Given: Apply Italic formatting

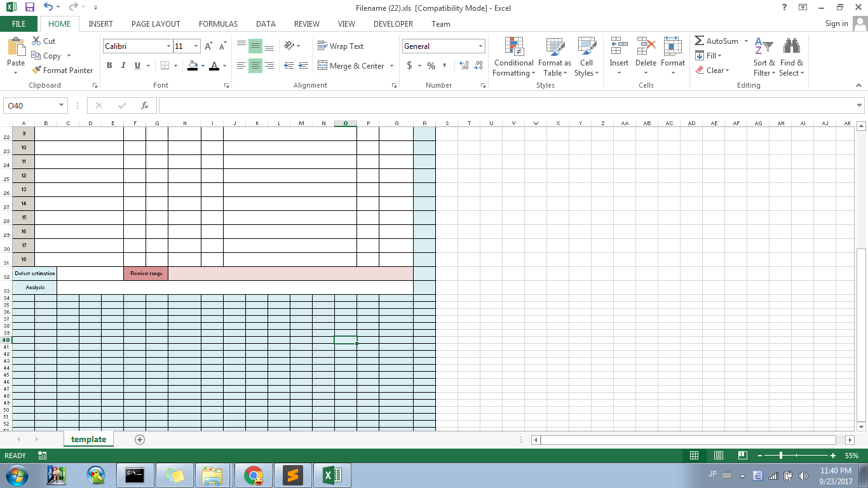Looking at the screenshot, I should click(x=123, y=65).
